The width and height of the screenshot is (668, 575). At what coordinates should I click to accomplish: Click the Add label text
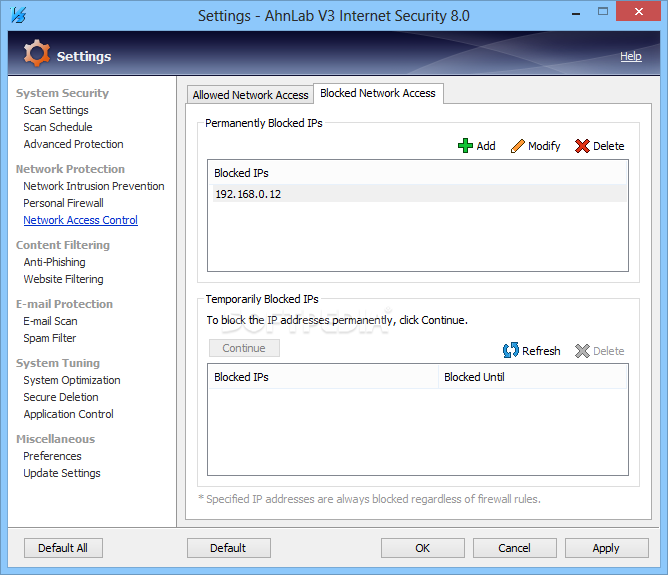tap(486, 146)
